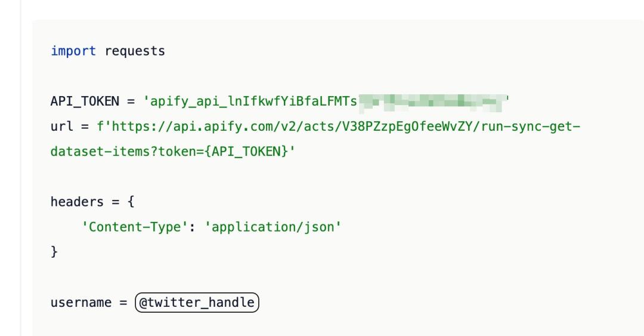The image size is (644, 336).
Task: Click the blurred portion of the API token
Action: click(x=431, y=101)
